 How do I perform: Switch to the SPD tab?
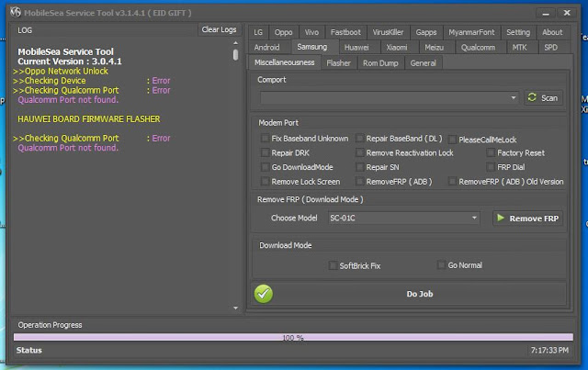coord(551,47)
